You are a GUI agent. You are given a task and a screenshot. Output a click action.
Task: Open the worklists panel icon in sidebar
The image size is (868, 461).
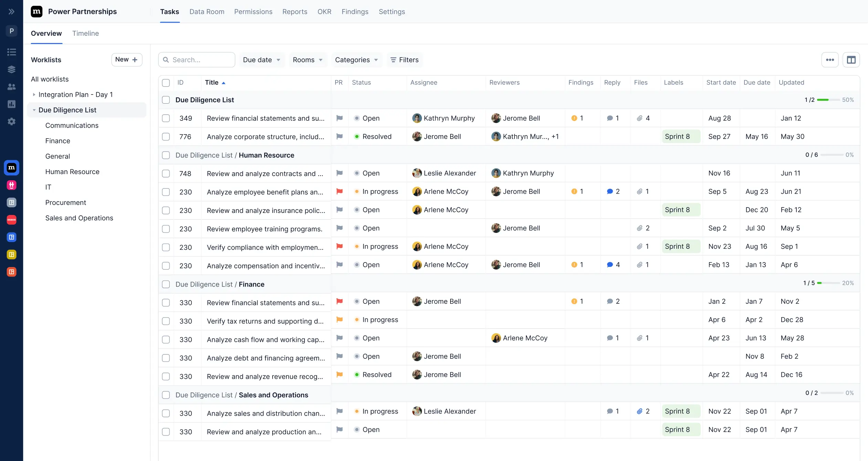11,52
